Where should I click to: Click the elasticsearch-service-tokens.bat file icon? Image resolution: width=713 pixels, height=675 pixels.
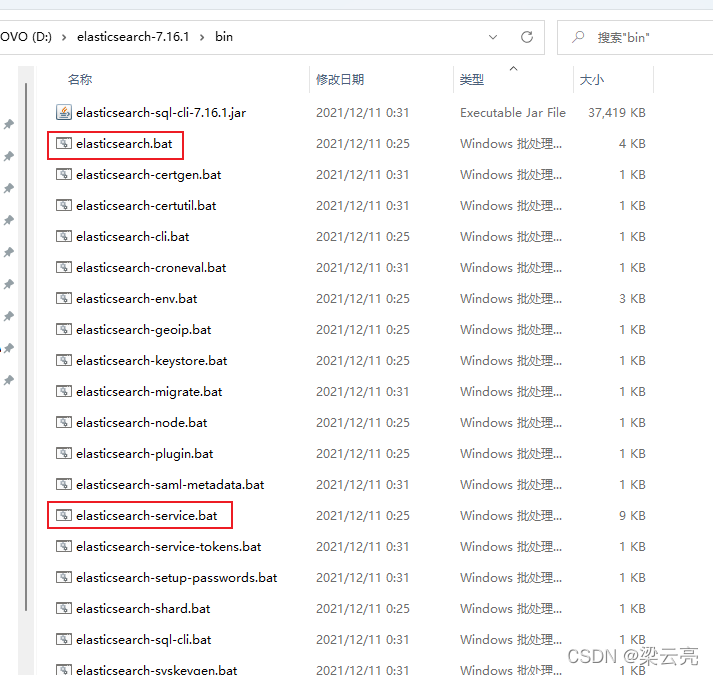point(64,546)
